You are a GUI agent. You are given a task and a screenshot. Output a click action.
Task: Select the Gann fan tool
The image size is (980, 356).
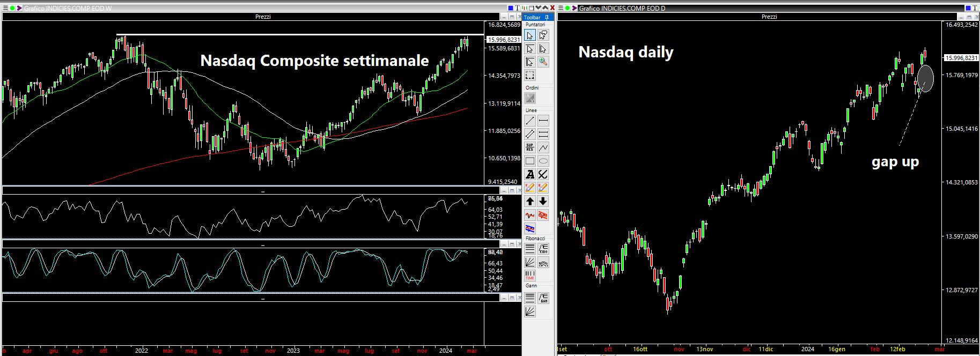(x=530, y=311)
